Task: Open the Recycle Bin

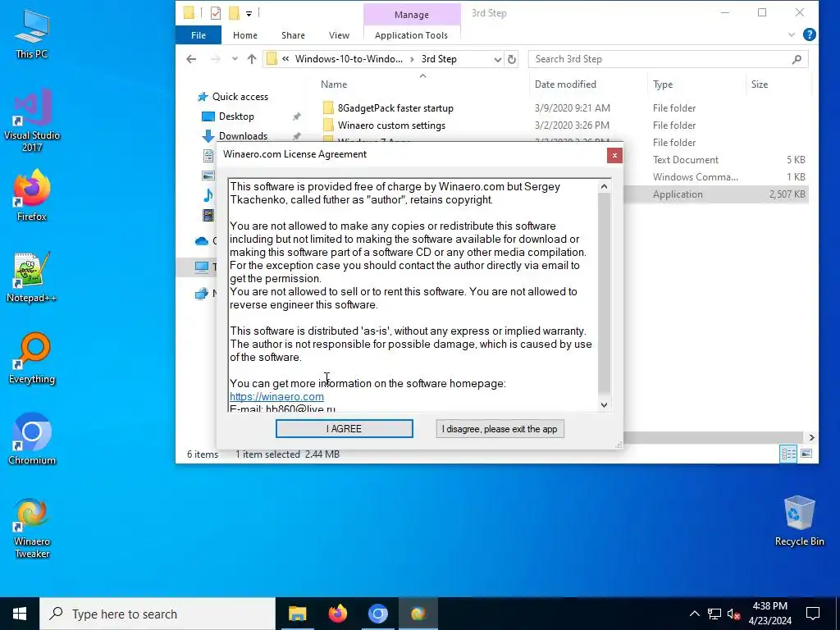Action: tap(799, 521)
